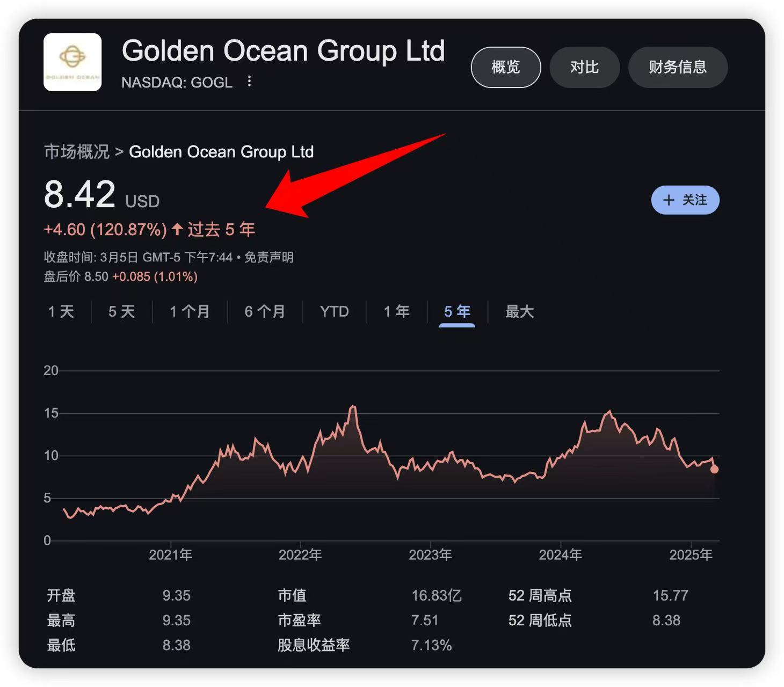
Task: Switch to the 对比 compare tab
Action: 585,67
